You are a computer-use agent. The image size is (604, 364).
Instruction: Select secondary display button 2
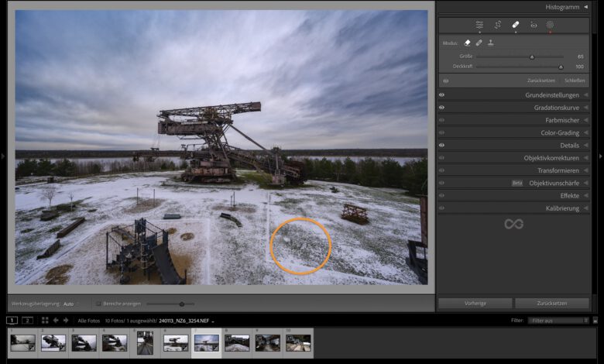point(27,320)
